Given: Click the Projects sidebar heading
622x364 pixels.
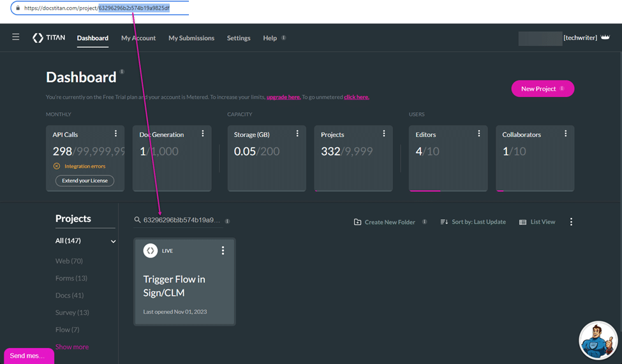Looking at the screenshot, I should pos(73,219).
